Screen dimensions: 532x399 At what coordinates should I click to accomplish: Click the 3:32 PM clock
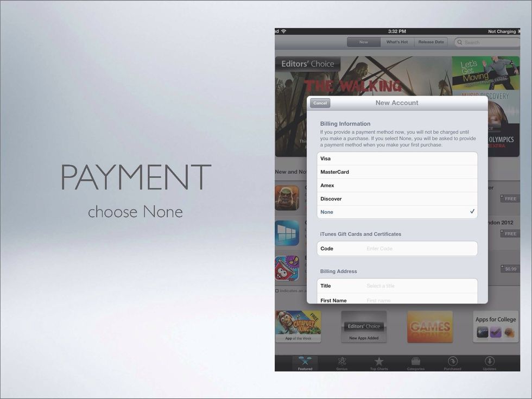397,31
